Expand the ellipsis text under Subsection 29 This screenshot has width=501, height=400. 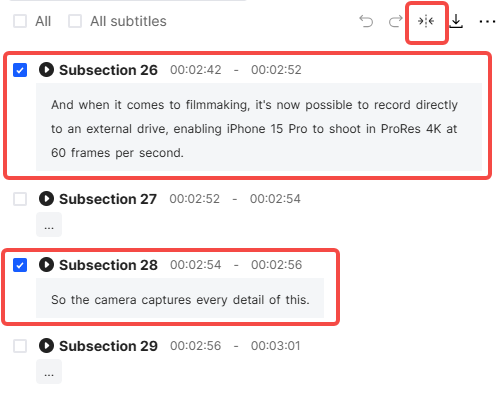49,372
